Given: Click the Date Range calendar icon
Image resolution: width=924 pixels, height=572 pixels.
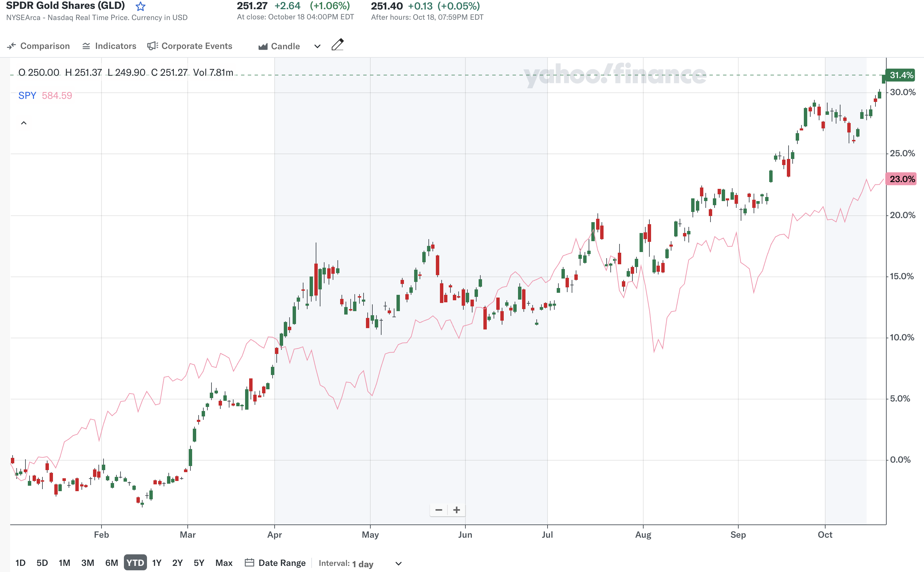Looking at the screenshot, I should click(x=249, y=562).
